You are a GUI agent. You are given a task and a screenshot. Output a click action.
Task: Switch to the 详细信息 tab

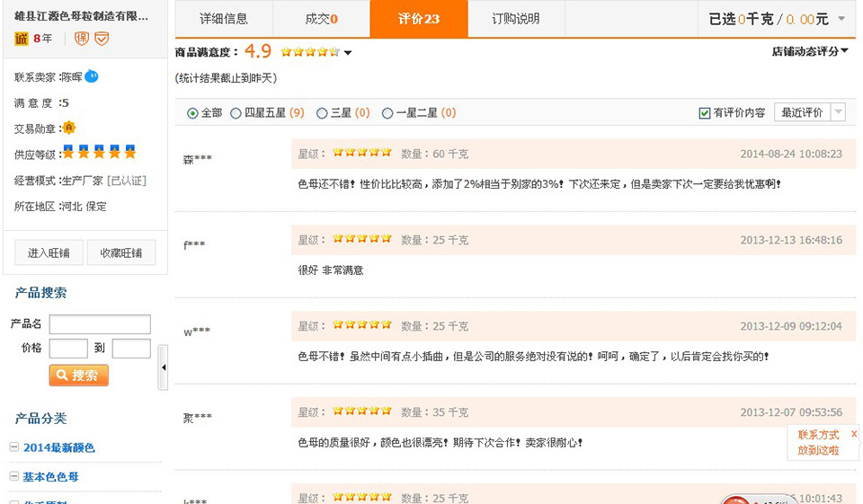(x=224, y=19)
